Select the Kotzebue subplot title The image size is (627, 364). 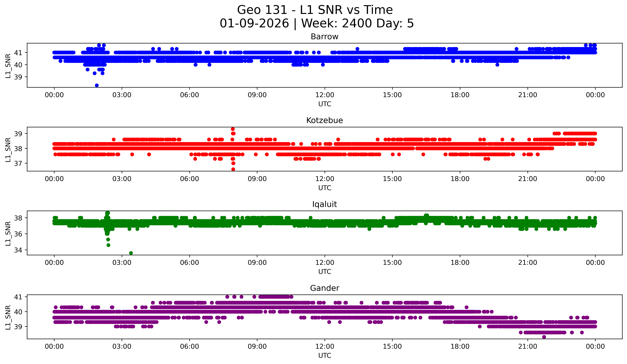click(x=324, y=120)
